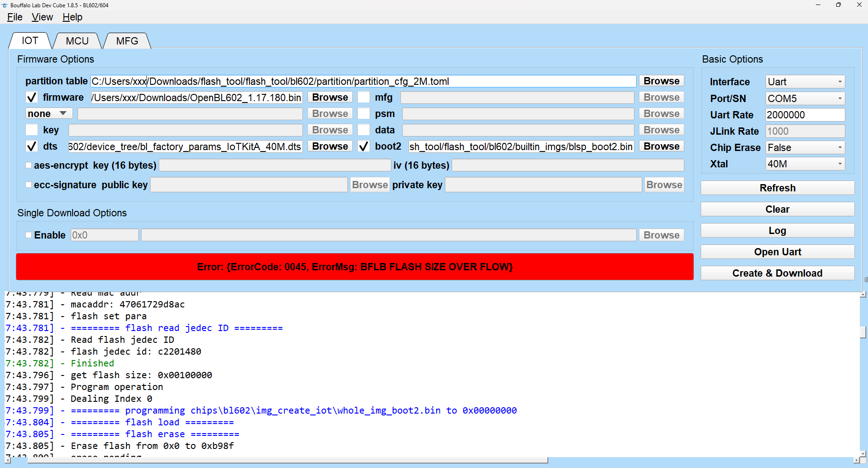Enable the data checkbox
Viewport: 868px width, 468px height.
pos(364,130)
